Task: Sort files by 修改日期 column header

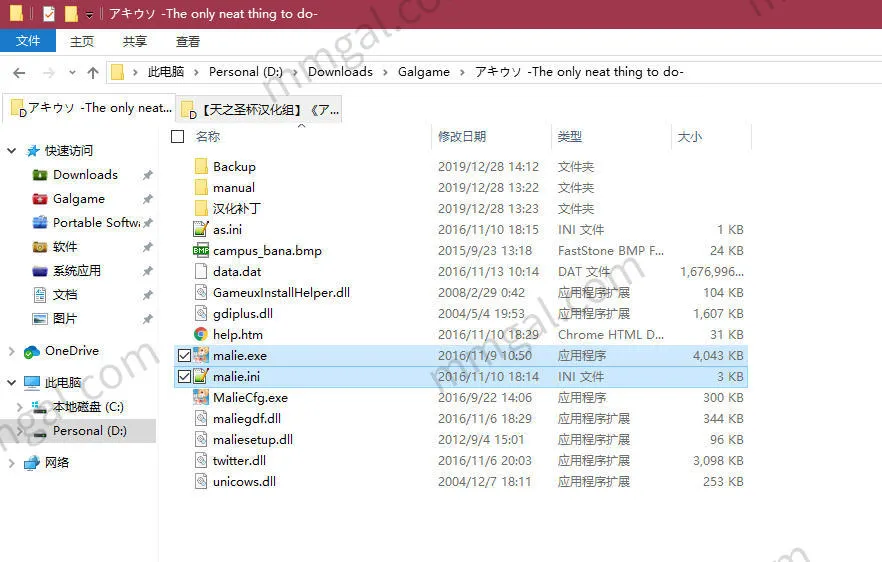Action: [x=462, y=137]
